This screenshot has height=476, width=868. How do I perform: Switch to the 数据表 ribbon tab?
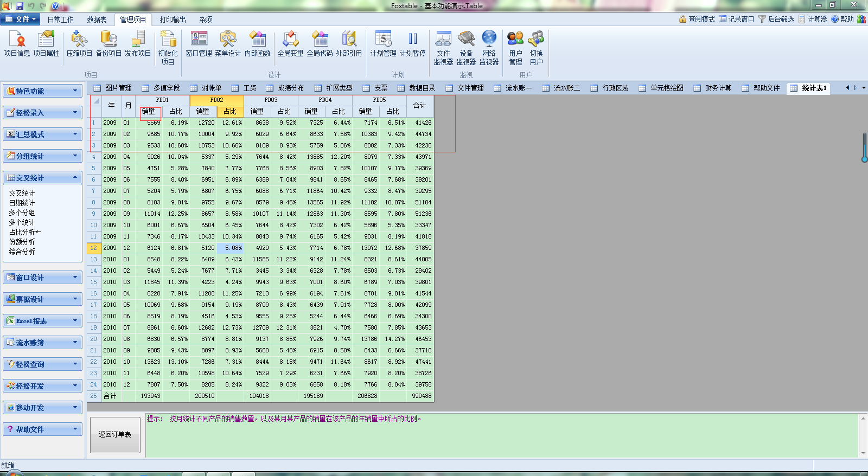97,20
